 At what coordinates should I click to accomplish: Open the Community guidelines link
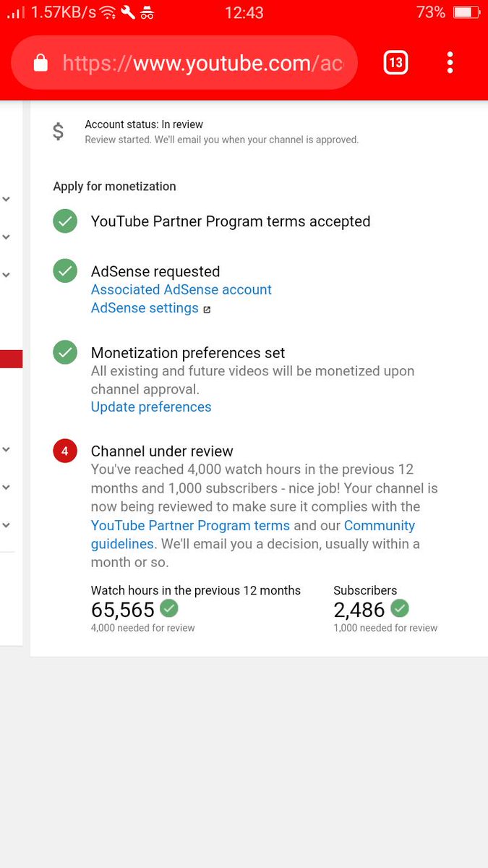point(253,535)
